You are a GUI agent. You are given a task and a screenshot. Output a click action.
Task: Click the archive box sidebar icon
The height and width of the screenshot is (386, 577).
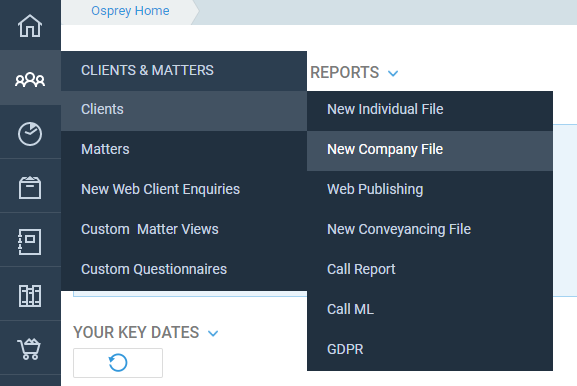coord(30,188)
